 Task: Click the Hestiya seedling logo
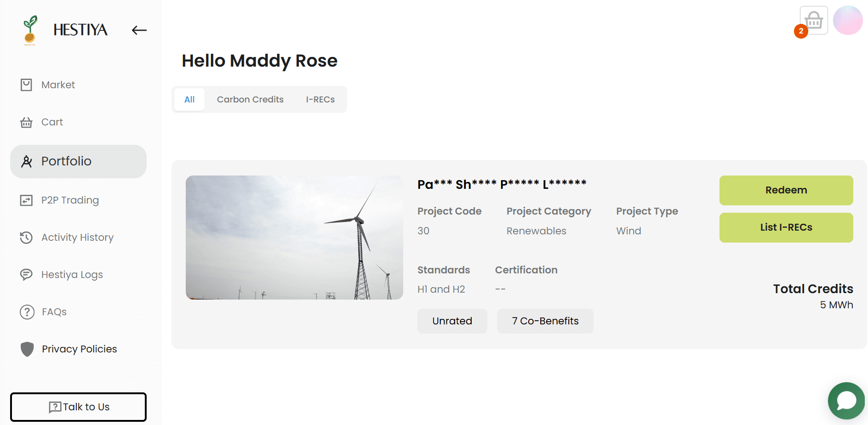[29, 29]
